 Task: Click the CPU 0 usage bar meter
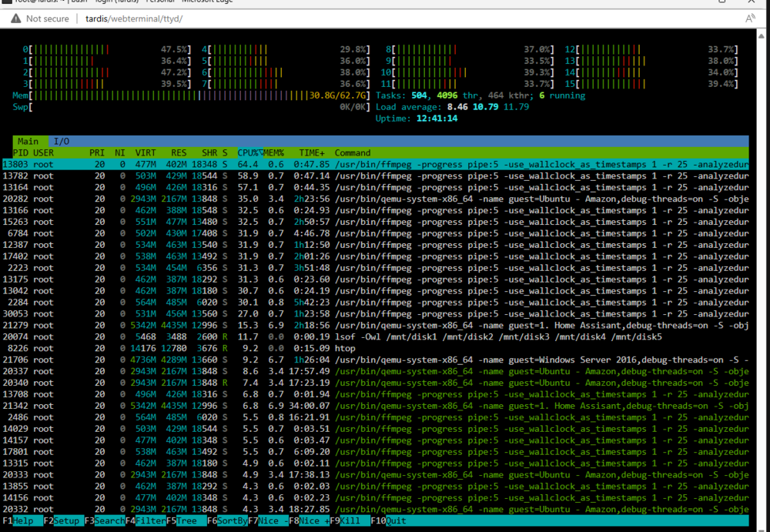pyautogui.click(x=106, y=49)
